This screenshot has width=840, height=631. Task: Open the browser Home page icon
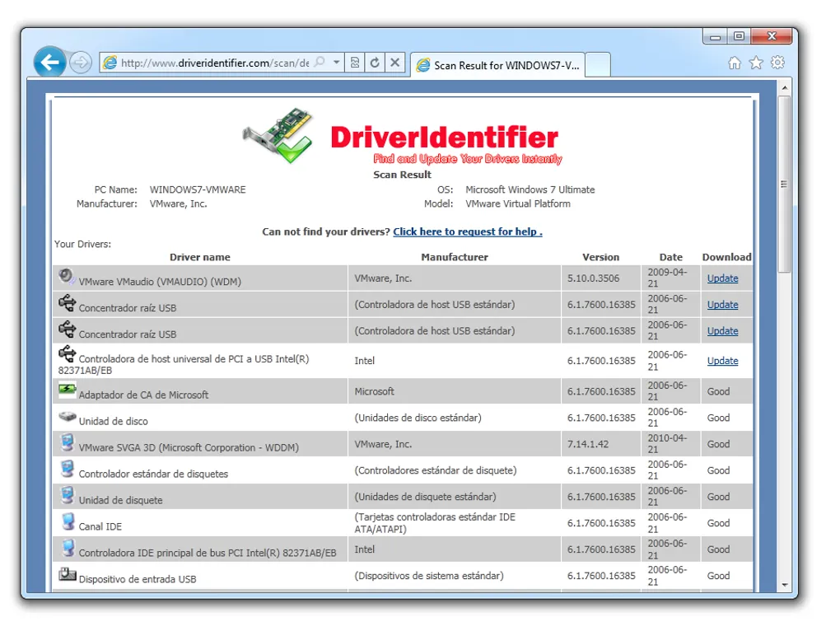coord(735,63)
